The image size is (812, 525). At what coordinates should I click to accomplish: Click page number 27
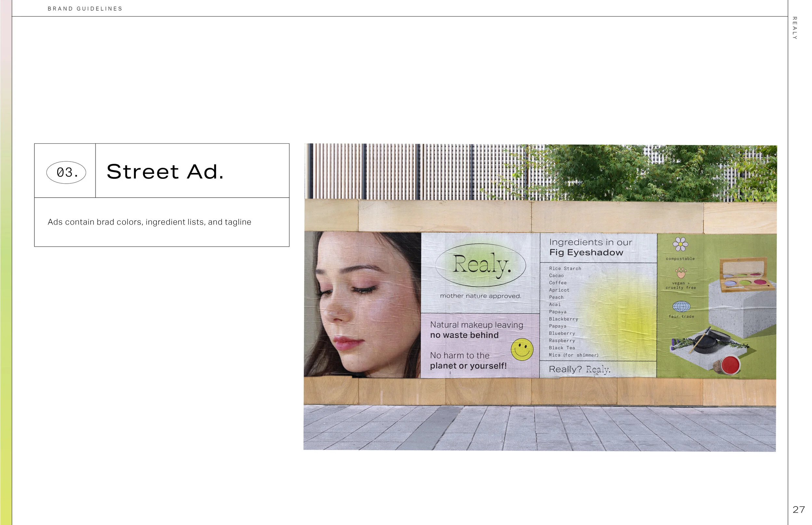point(799,509)
